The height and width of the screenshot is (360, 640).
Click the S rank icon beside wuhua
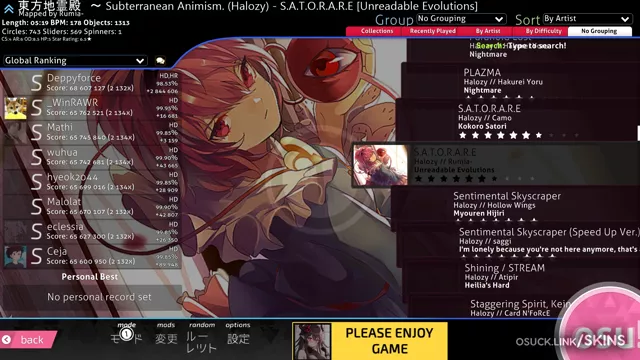click(x=36, y=158)
